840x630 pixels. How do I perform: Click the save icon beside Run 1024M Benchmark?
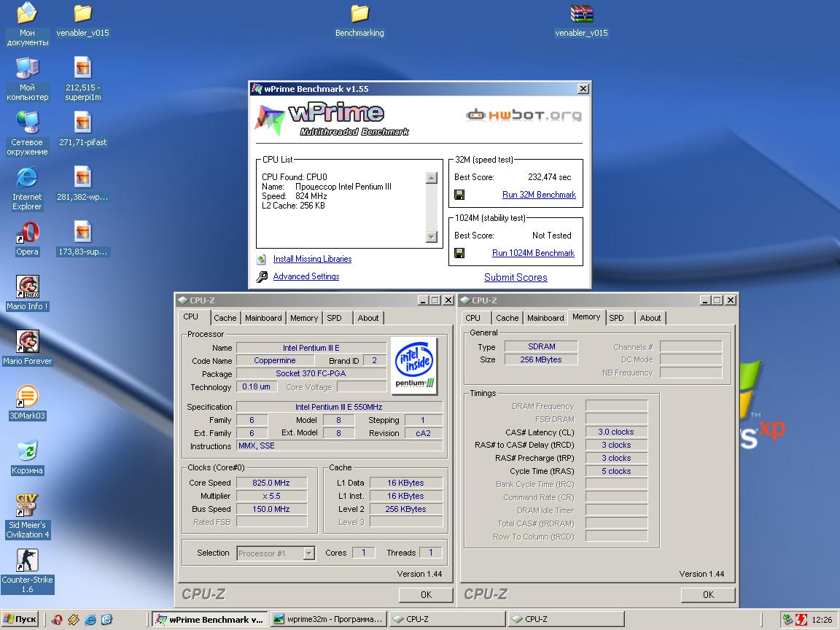tap(459, 253)
